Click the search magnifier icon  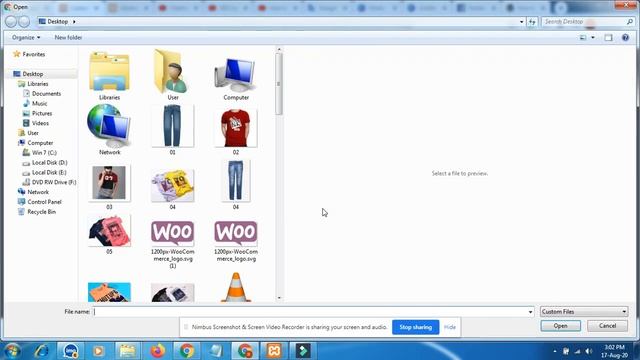click(630, 22)
